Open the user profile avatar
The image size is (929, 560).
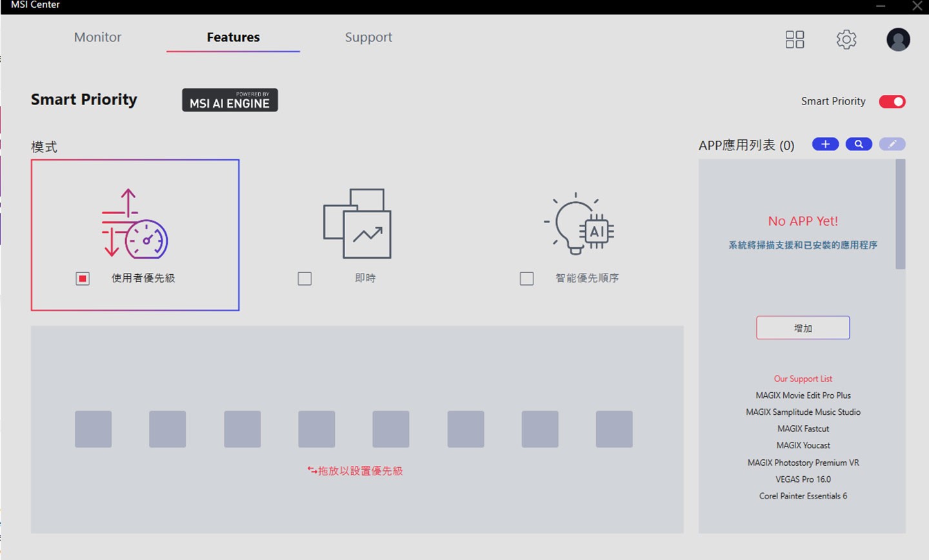point(898,39)
